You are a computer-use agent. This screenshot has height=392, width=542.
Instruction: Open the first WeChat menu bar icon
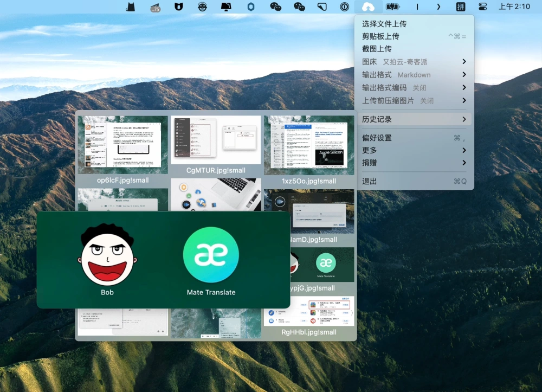click(275, 7)
